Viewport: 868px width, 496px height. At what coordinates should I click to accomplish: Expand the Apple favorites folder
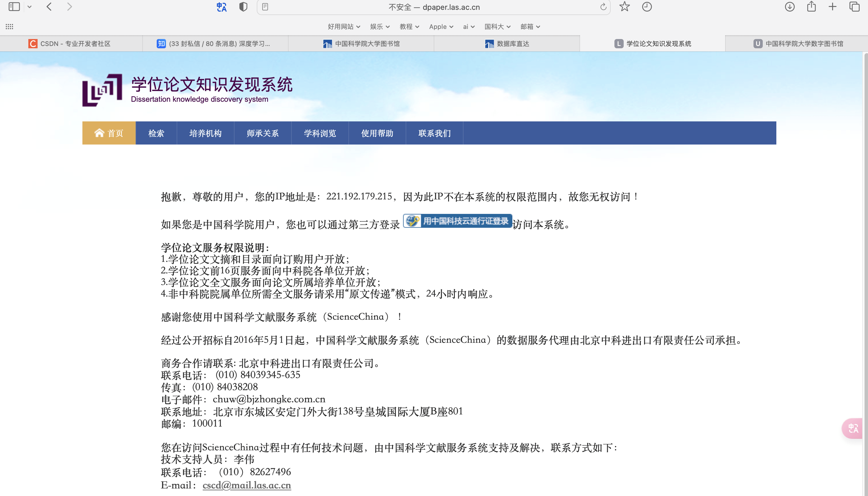441,27
